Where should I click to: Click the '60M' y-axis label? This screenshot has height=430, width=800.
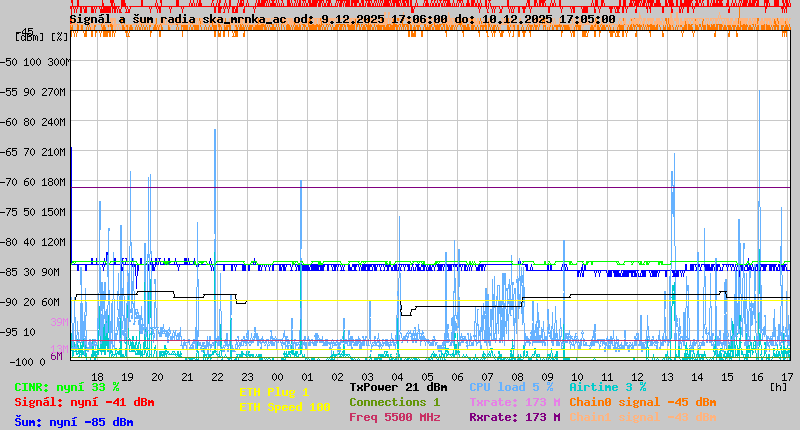tap(50, 302)
